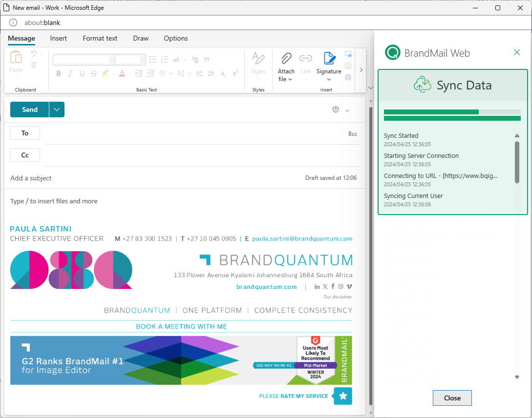
Task: Click the sync log scrollbar thumb
Action: click(517, 162)
